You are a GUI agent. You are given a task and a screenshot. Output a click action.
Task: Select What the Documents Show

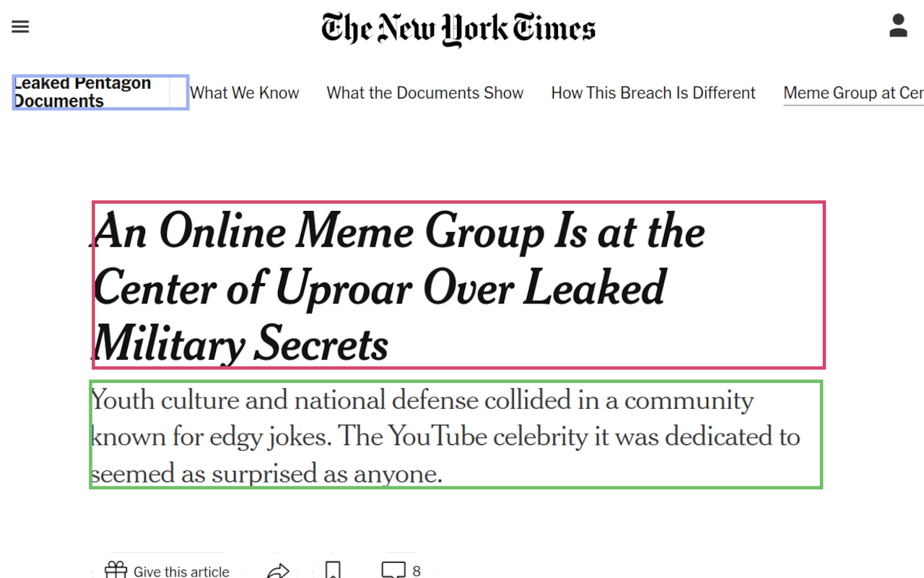tap(424, 92)
